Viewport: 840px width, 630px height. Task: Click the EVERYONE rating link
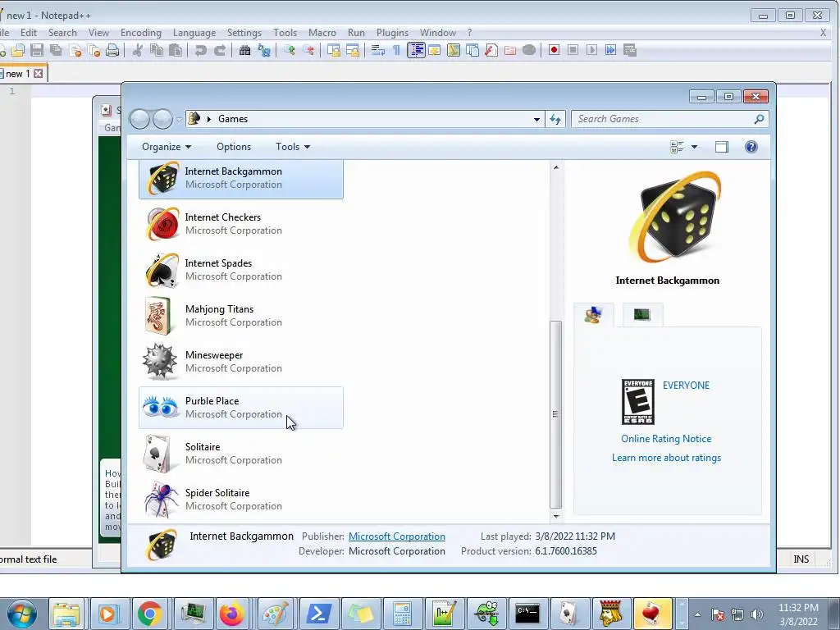pyautogui.click(x=686, y=386)
